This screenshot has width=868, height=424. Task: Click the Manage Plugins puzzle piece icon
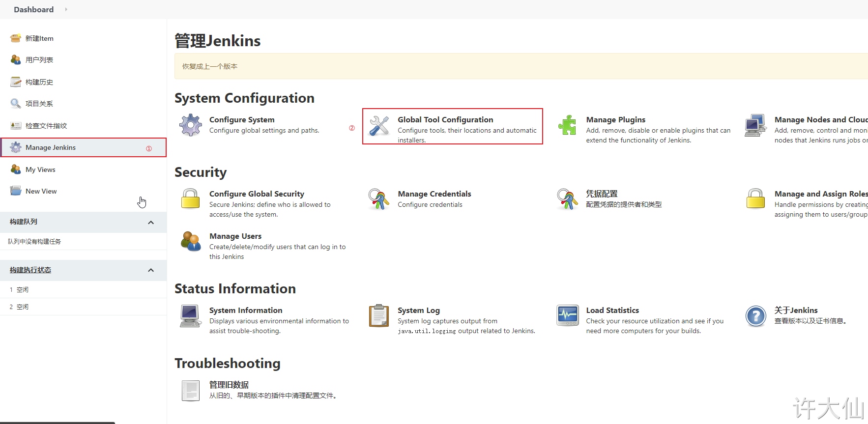[x=567, y=125]
